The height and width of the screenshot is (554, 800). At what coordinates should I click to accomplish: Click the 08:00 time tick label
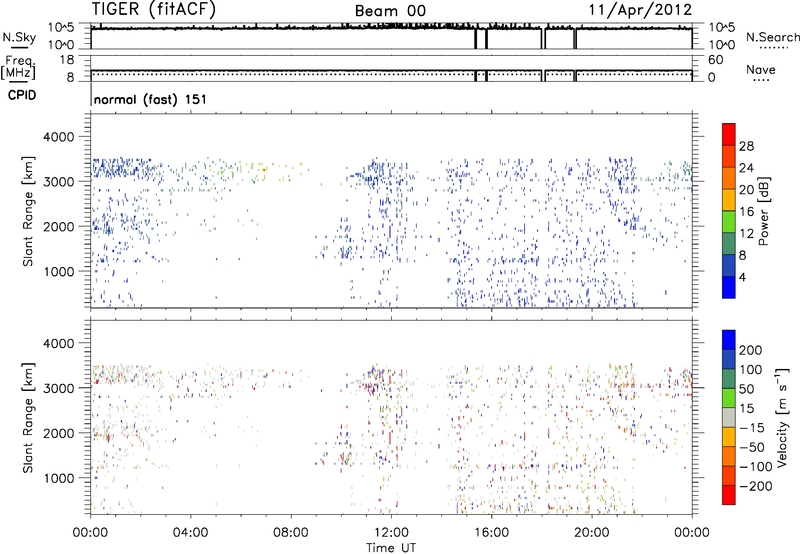(x=291, y=533)
